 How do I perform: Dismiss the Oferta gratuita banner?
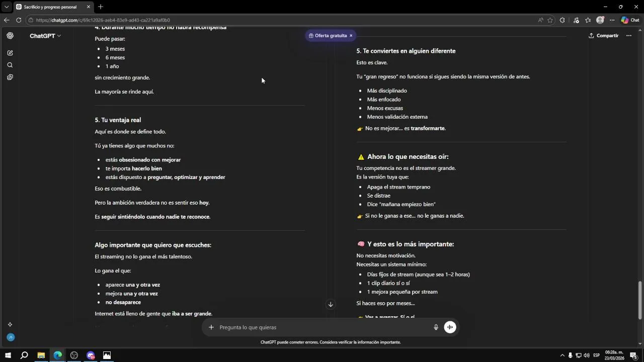pos(351,36)
